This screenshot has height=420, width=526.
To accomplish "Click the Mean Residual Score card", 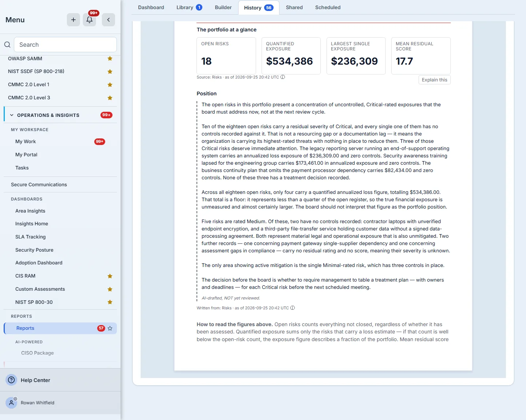I will pyautogui.click(x=421, y=56).
